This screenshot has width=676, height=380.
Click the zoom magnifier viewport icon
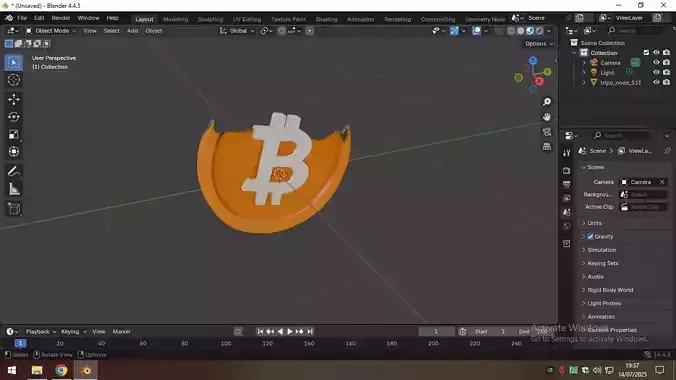[x=547, y=102]
